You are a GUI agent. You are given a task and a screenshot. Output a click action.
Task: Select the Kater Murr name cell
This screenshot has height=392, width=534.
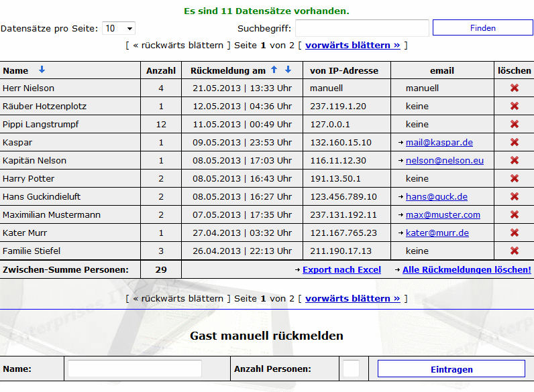click(x=70, y=233)
